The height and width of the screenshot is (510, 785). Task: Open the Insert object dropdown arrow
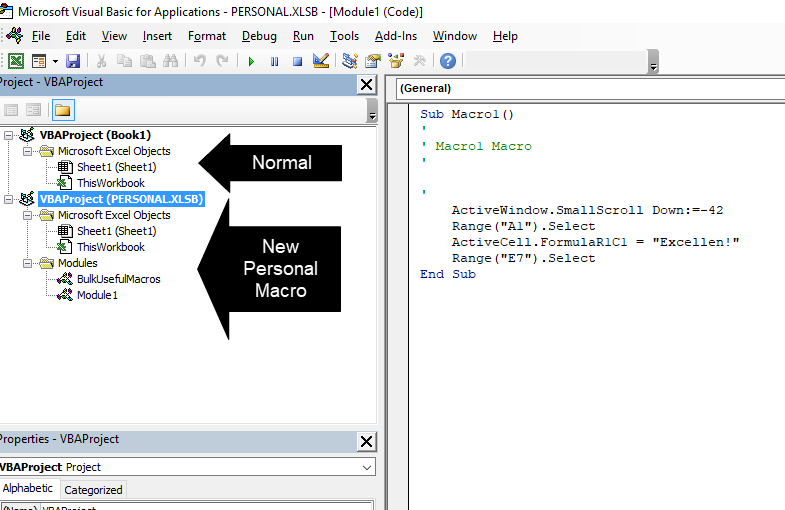pos(55,62)
